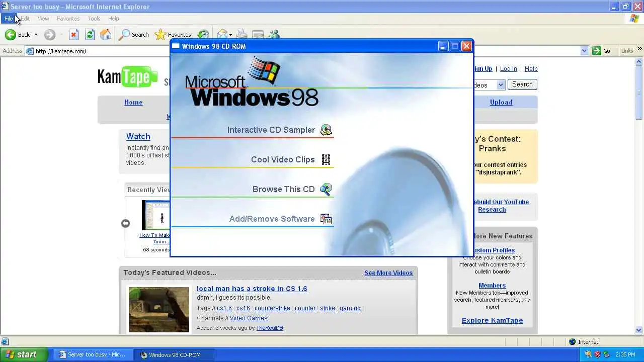Open the Favorites pane in IE toolbar

tap(173, 35)
